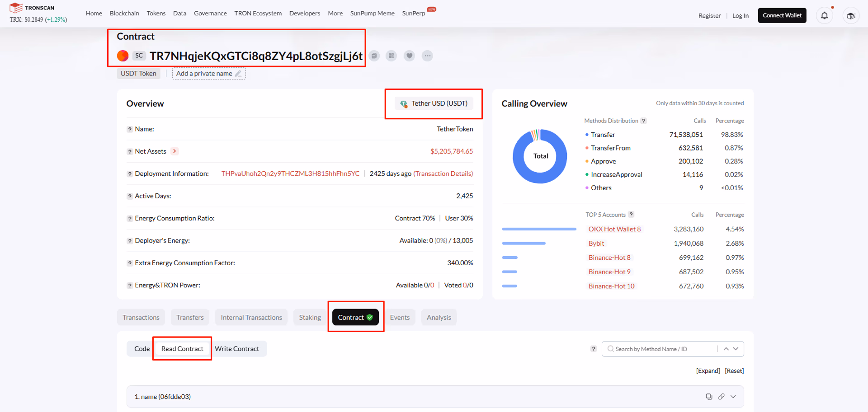Click the icon right of the notifications bell
Image resolution: width=868 pixels, height=412 pixels.
tap(851, 16)
